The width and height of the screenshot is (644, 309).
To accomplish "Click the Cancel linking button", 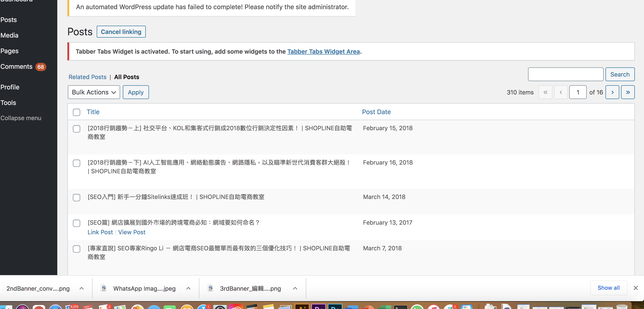I will (121, 31).
